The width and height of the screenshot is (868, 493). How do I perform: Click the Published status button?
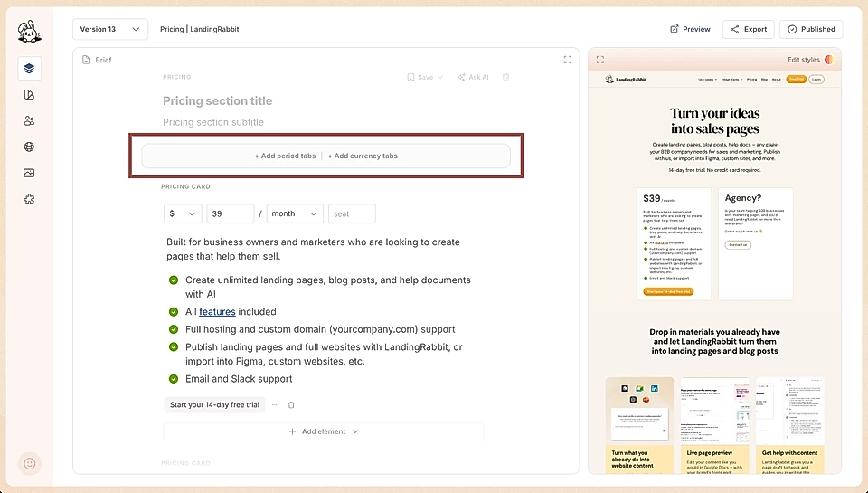(811, 29)
